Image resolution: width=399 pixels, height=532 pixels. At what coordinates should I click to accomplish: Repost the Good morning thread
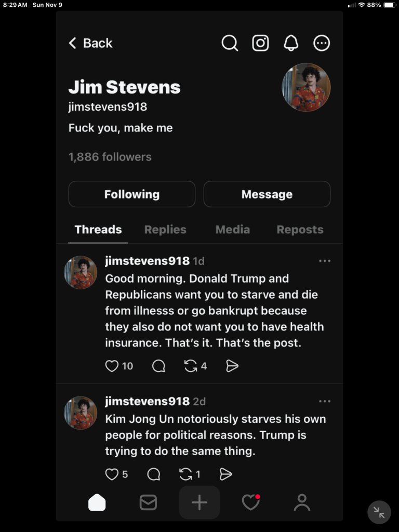click(x=191, y=366)
